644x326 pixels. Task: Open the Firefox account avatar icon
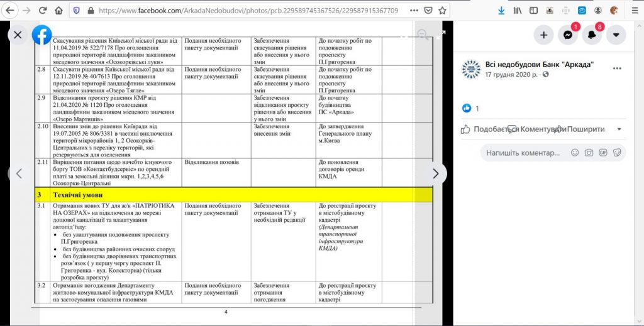tap(598, 11)
